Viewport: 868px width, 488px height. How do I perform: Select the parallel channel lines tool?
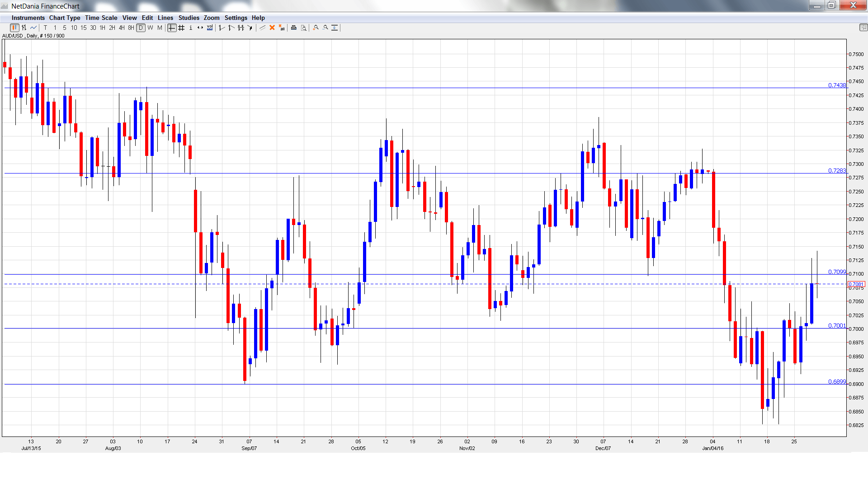(241, 28)
